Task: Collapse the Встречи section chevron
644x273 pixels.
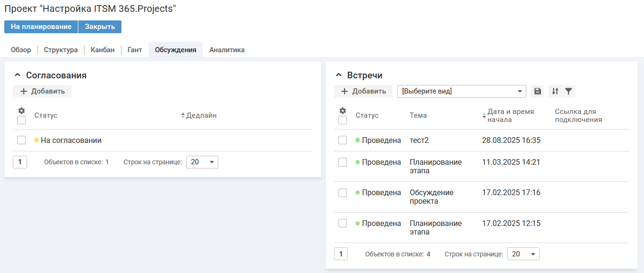Action: pyautogui.click(x=338, y=75)
